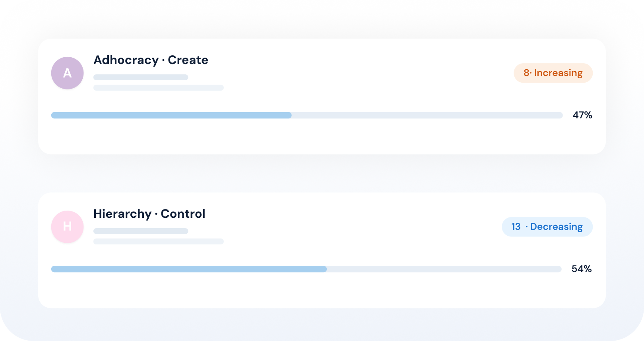Click the 54% percentage label
Screen dimensions: 644x341
point(582,269)
